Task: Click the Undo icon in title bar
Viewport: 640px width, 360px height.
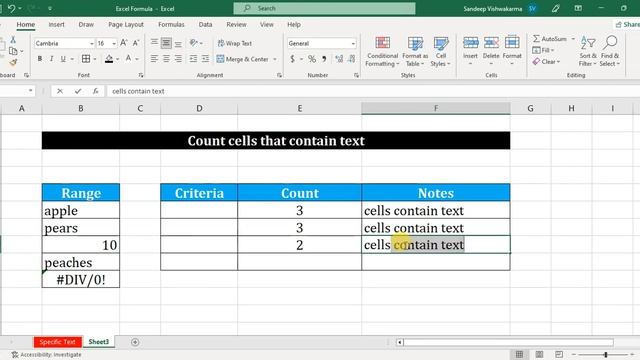Action: click(x=11, y=8)
